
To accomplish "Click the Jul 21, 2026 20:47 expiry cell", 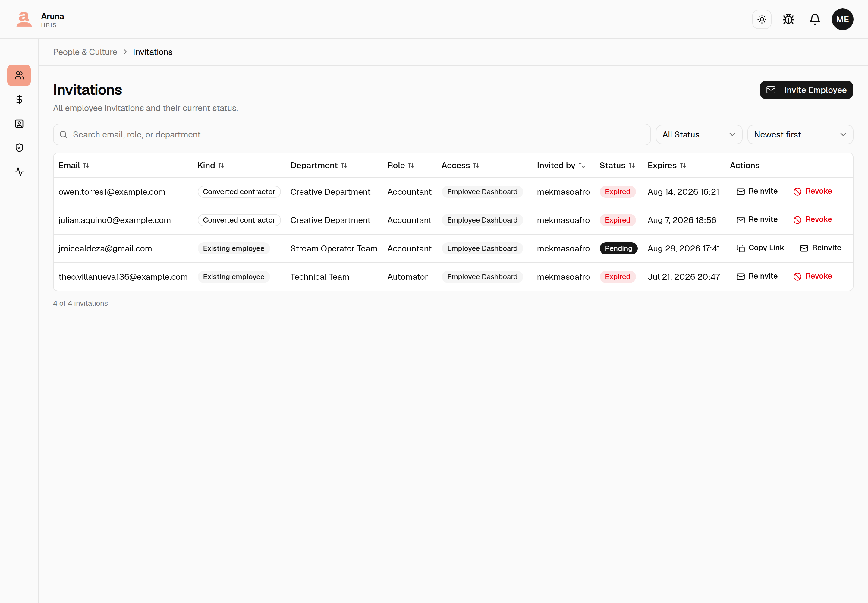I will click(683, 277).
